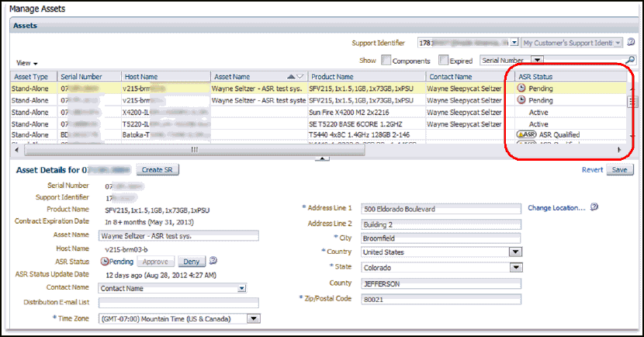644x337 pixels.
Task: Enable the Components checkbox
Action: pyautogui.click(x=386, y=60)
